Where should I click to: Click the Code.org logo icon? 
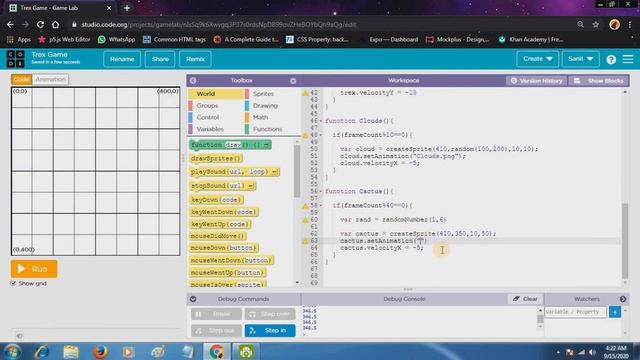[16, 59]
